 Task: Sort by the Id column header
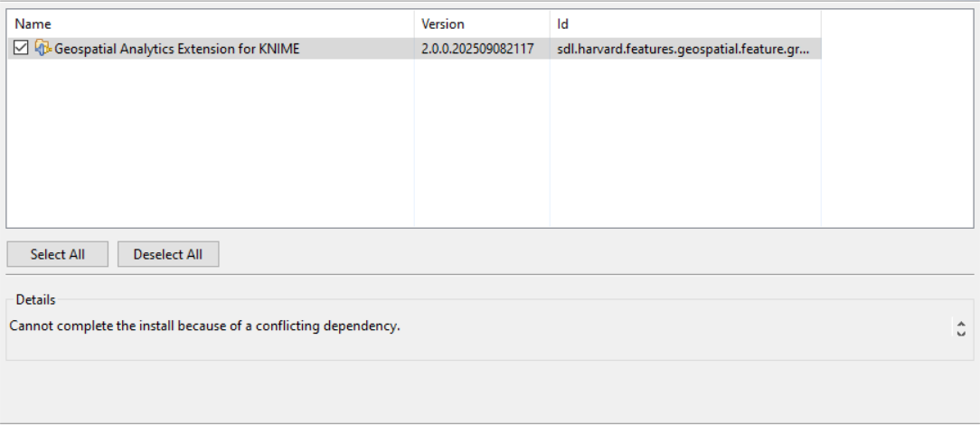click(x=684, y=24)
